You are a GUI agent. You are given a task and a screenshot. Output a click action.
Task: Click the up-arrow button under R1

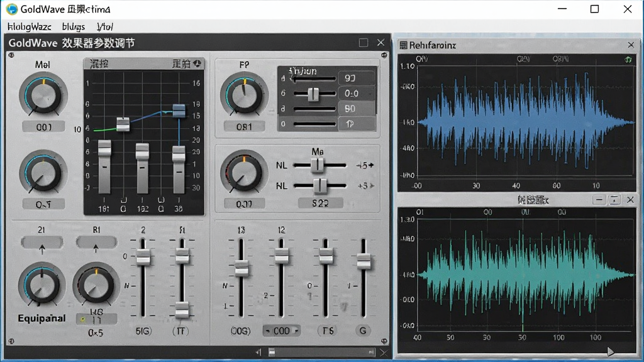point(96,243)
